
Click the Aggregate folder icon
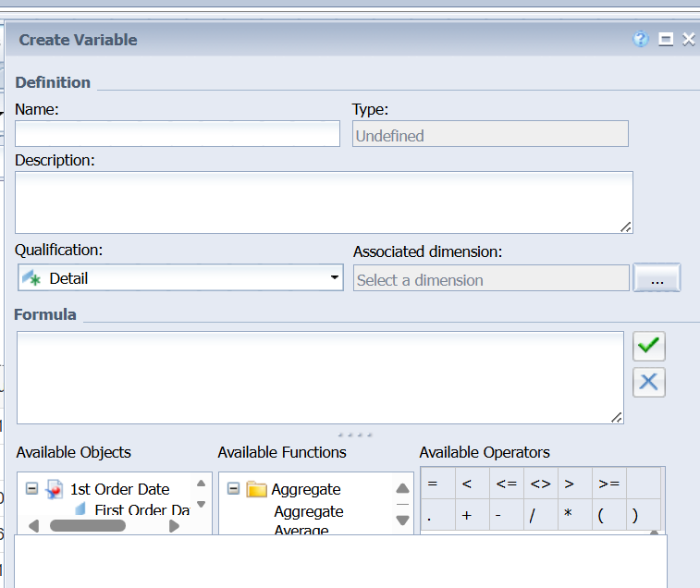256,489
